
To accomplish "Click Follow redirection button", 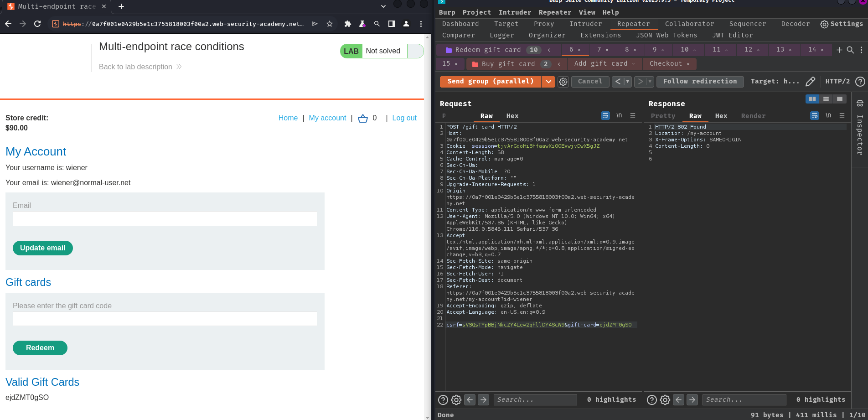I will click(x=700, y=82).
